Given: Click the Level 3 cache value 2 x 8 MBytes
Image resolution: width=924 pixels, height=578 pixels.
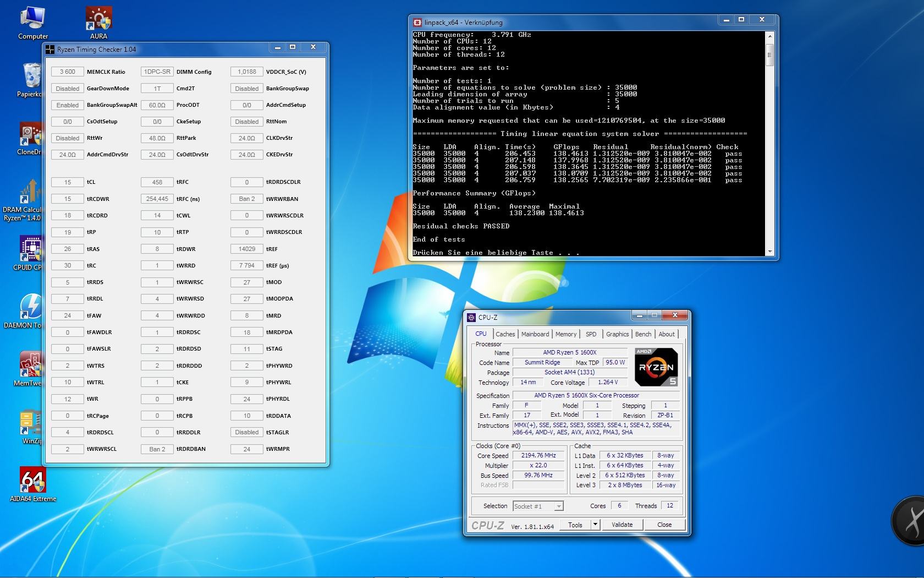Looking at the screenshot, I should coord(625,485).
